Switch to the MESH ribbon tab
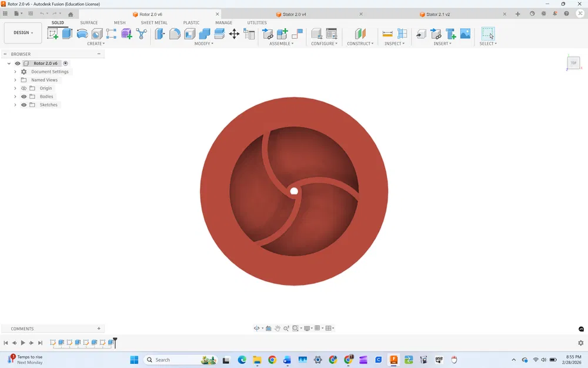 (x=119, y=22)
